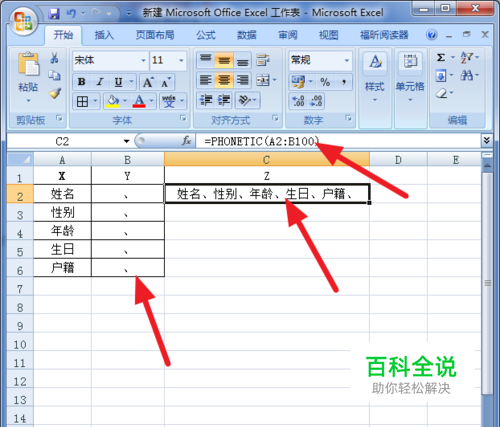Select row 7 header
The width and height of the screenshot is (500, 427).
[20, 288]
